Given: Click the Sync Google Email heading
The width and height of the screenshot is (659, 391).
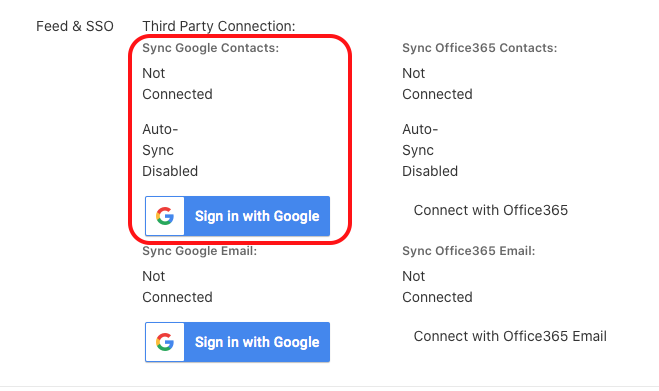Looking at the screenshot, I should pyautogui.click(x=200, y=251).
